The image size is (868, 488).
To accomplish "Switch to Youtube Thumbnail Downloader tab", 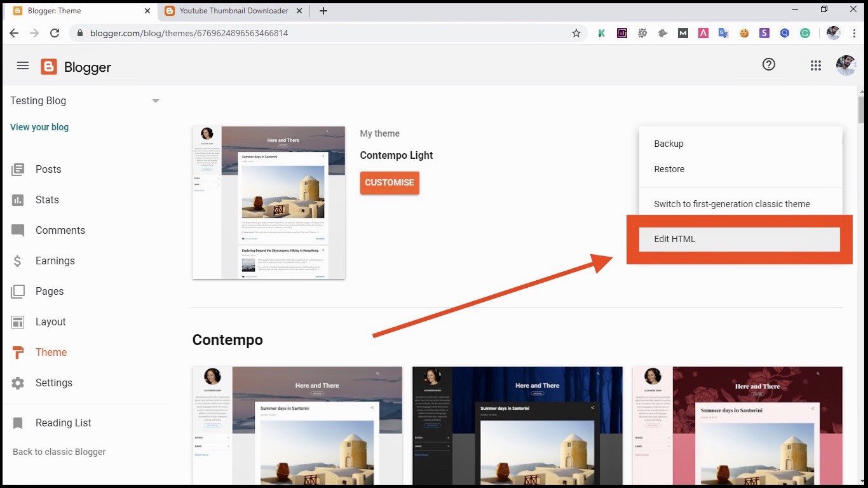I will pyautogui.click(x=233, y=11).
